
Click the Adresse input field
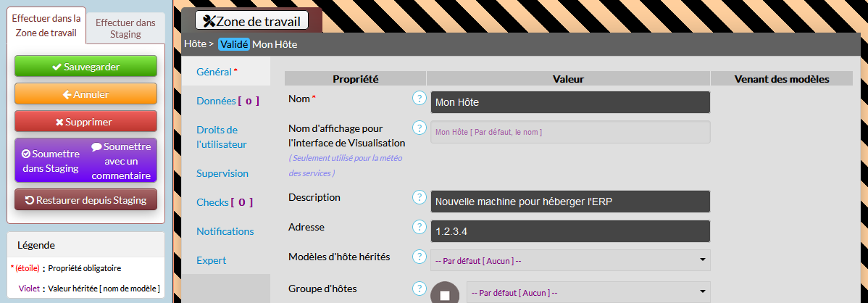click(x=570, y=231)
